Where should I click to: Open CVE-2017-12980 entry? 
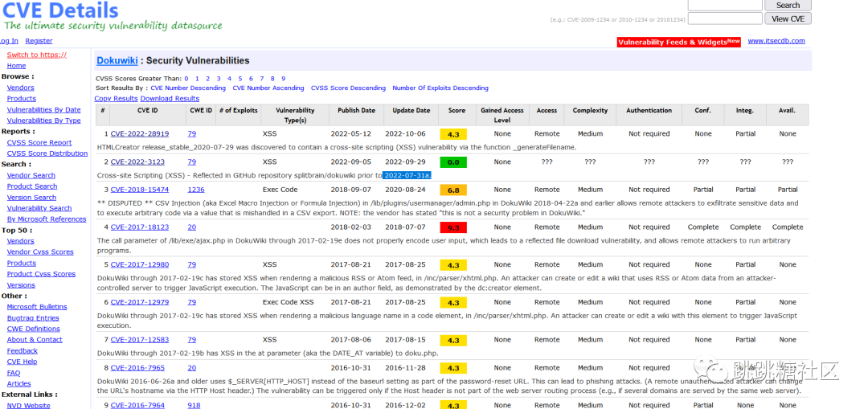[140, 264]
